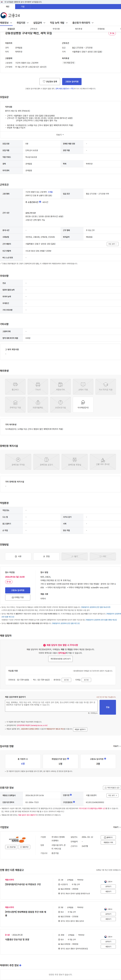The image size is (121, 980).
Task: Expand the 더보기 job description toggle
Action: pyautogui.click(x=60, y=135)
